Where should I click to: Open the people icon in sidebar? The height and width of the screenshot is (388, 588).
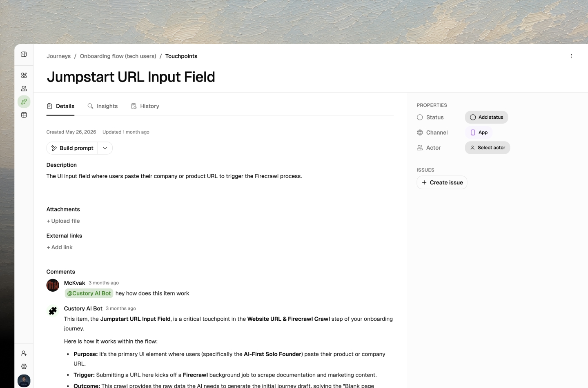tap(24, 89)
